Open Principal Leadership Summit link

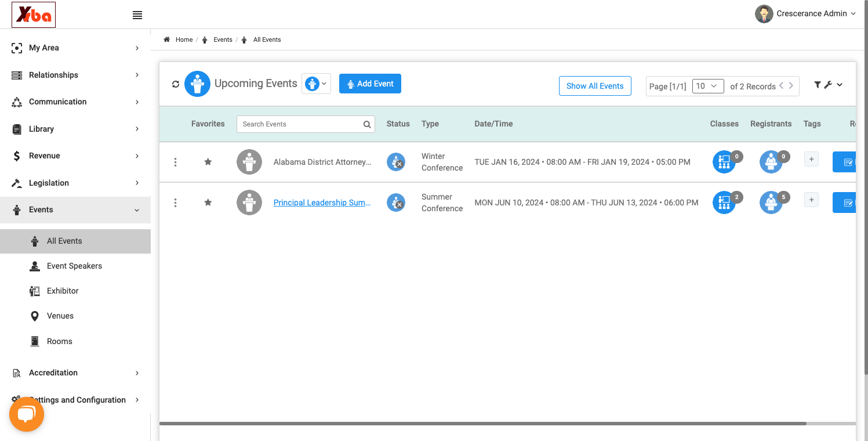click(322, 203)
